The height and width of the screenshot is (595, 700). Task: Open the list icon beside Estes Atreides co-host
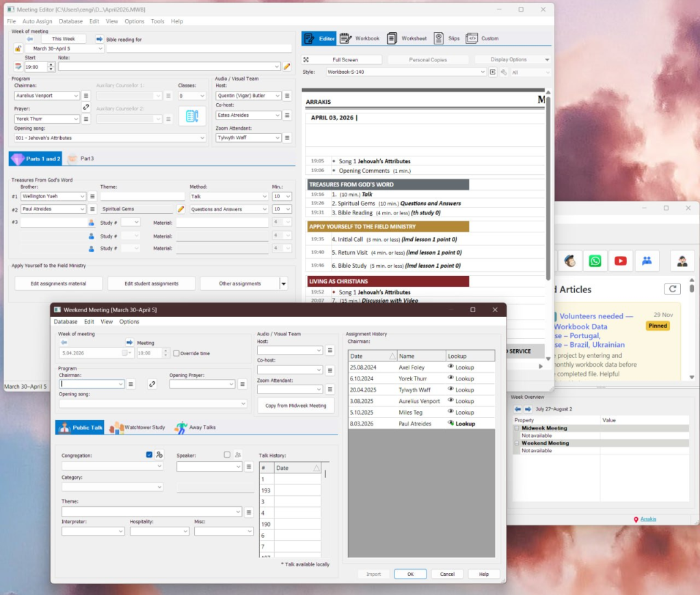(287, 115)
